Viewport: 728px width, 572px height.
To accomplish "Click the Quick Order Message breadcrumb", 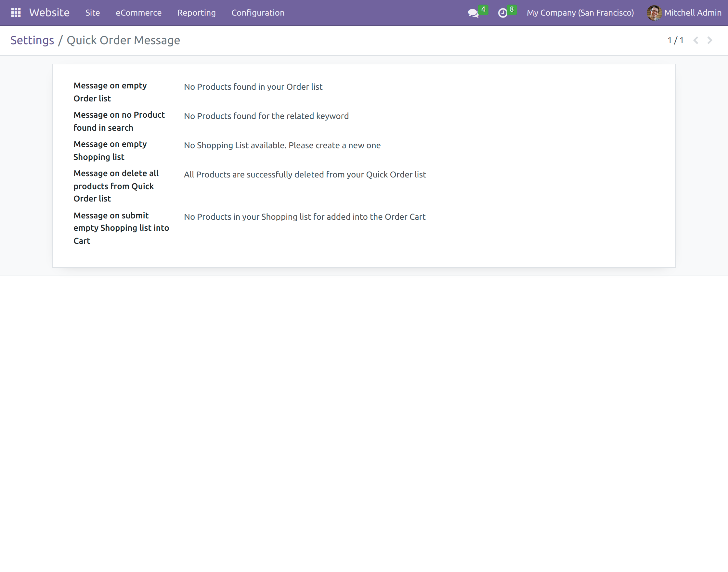I will coord(123,40).
